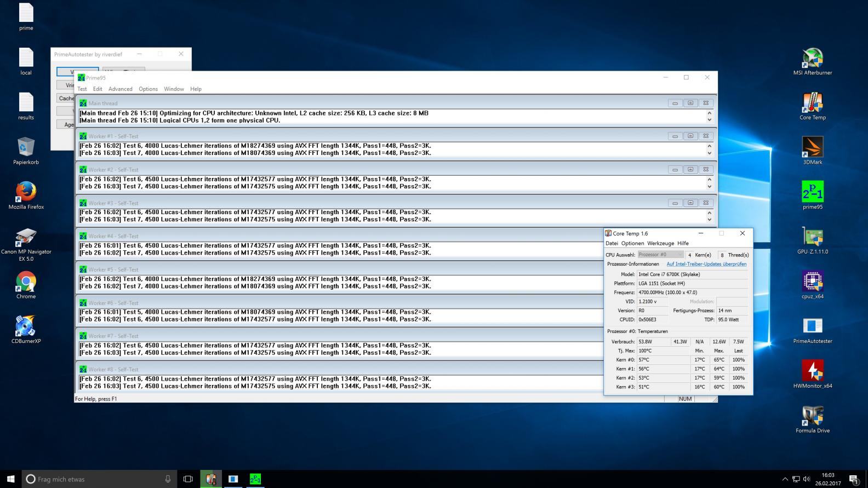Switch to Core Temp taskbar button
Viewport: 868px width, 488px height.
[x=211, y=479]
